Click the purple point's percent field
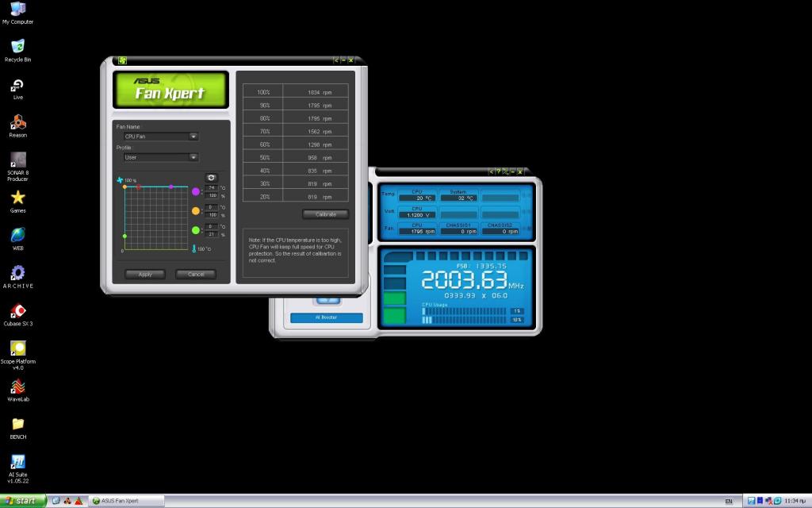The image size is (812, 508). click(x=212, y=195)
